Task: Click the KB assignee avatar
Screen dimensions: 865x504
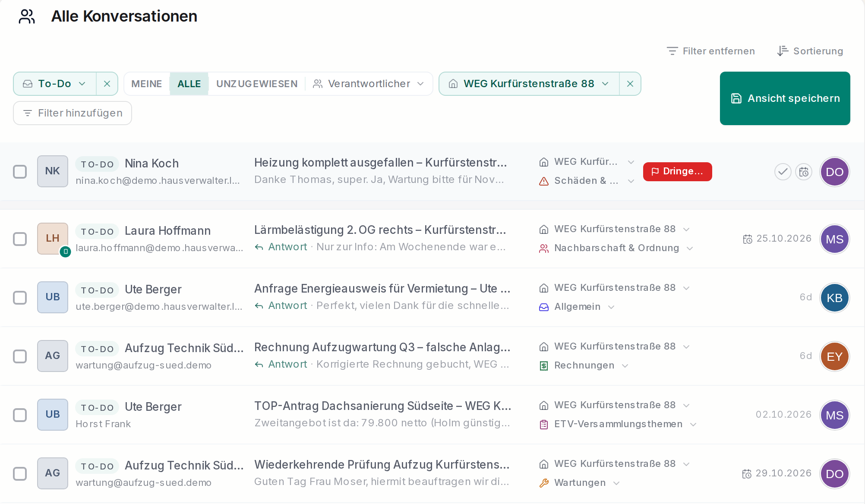Action: point(834,298)
